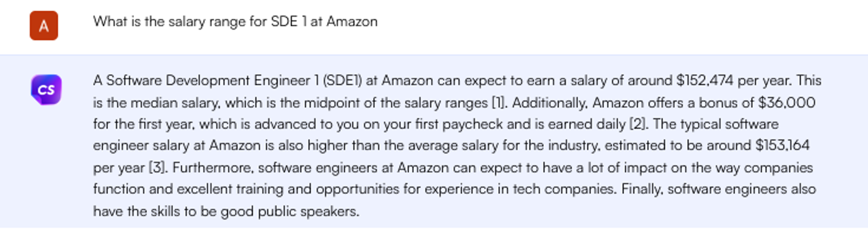Viewport: 868px width, 231px height.
Task: Click the $152,474 salary figure
Action: click(704, 81)
